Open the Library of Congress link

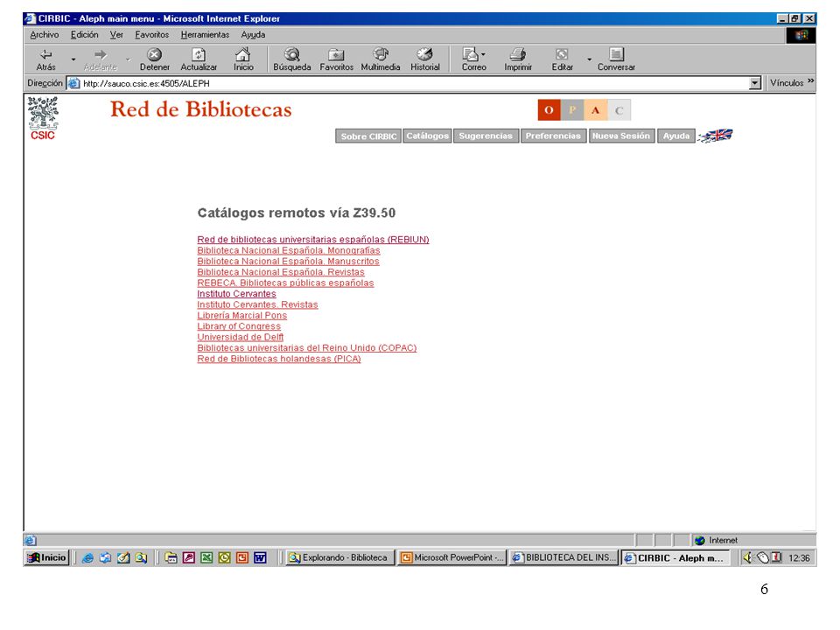point(239,326)
